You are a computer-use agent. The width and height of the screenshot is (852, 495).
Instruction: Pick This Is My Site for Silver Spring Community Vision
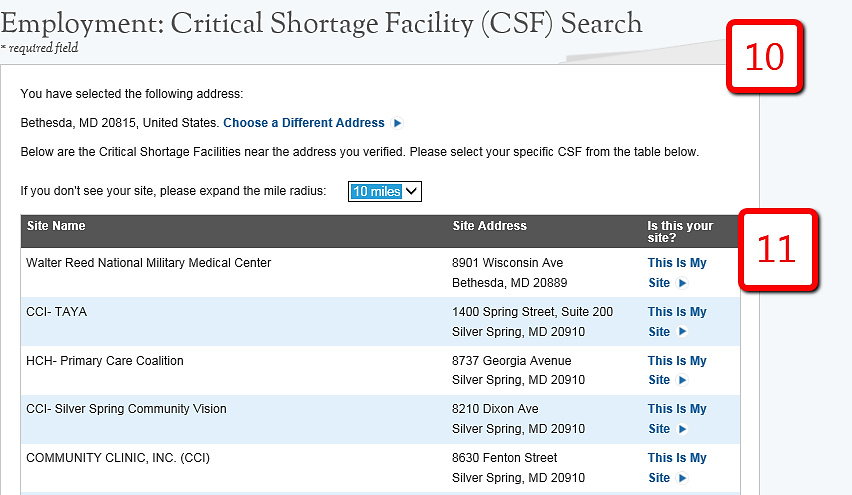pyautogui.click(x=676, y=409)
